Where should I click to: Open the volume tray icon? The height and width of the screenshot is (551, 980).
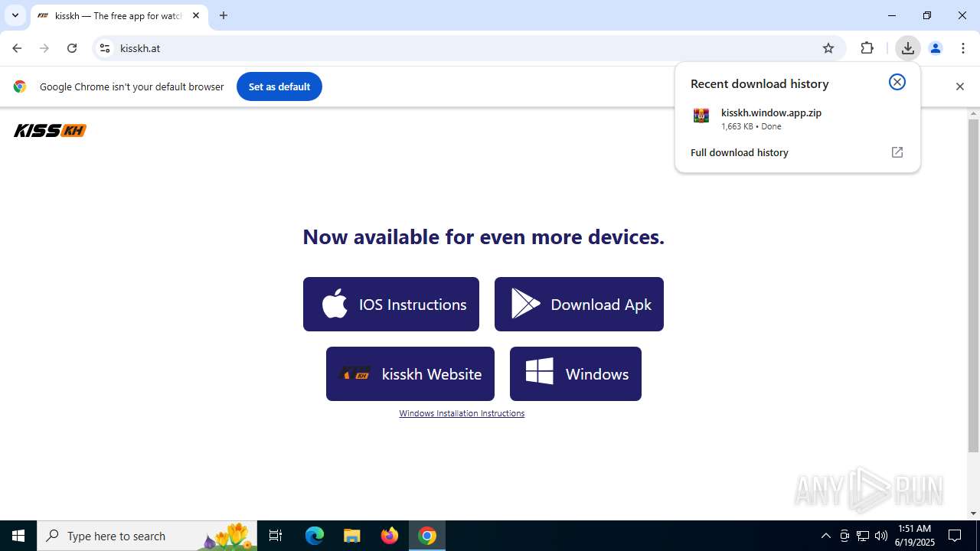click(x=881, y=536)
